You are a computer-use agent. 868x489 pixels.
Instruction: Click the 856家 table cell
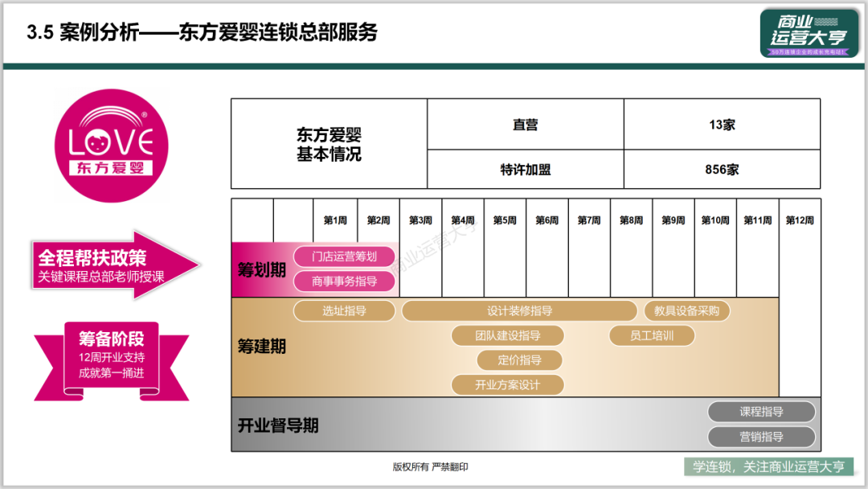coord(722,170)
